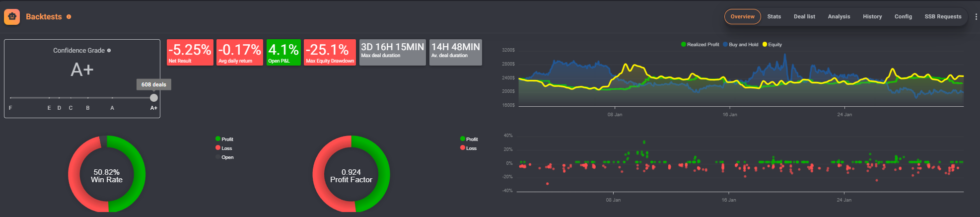Select the Overview tab
The width and height of the screenshot is (980, 217).
coord(742,17)
